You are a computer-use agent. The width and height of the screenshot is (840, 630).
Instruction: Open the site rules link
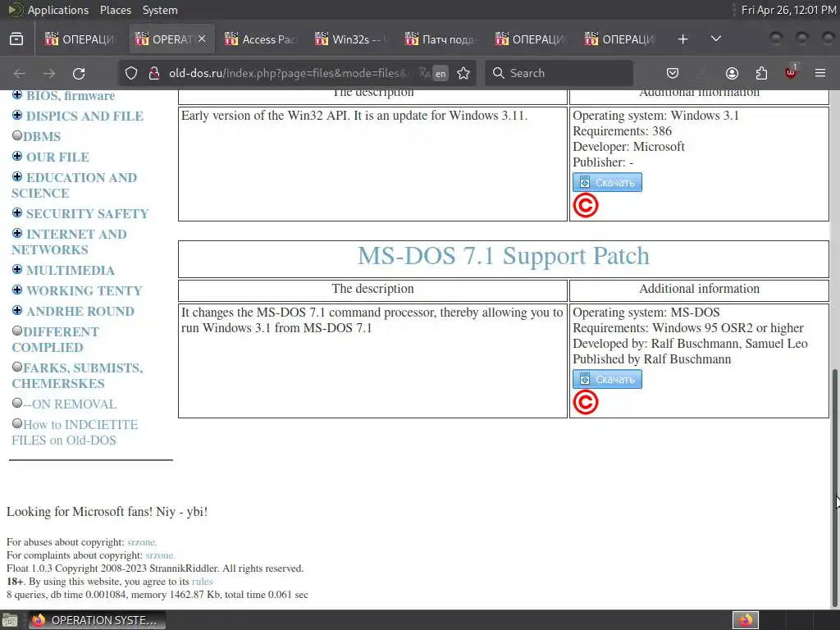click(202, 582)
